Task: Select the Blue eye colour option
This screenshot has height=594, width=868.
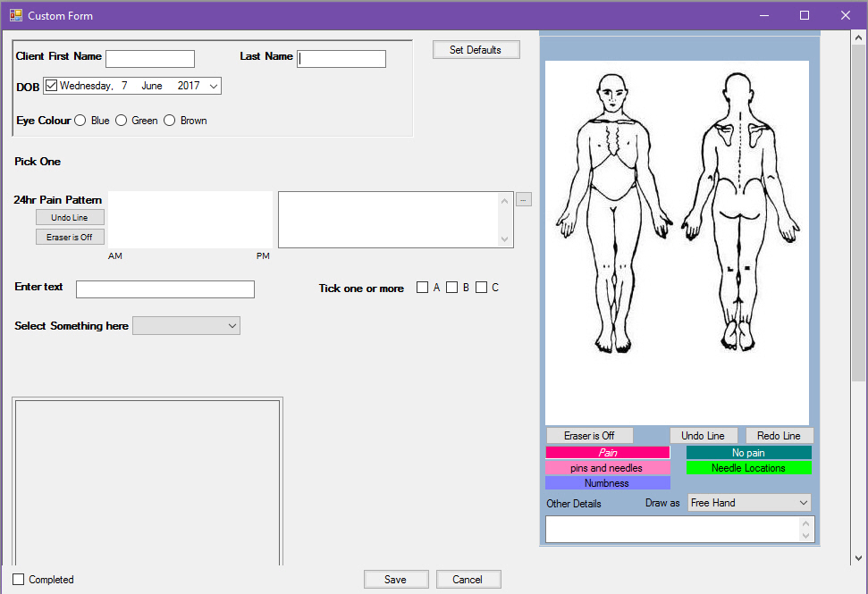Action: 80,121
